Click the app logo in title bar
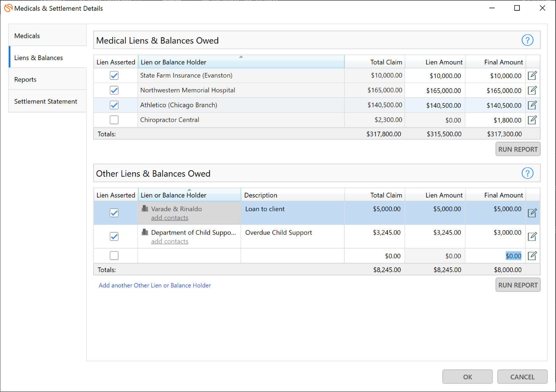 8,8
